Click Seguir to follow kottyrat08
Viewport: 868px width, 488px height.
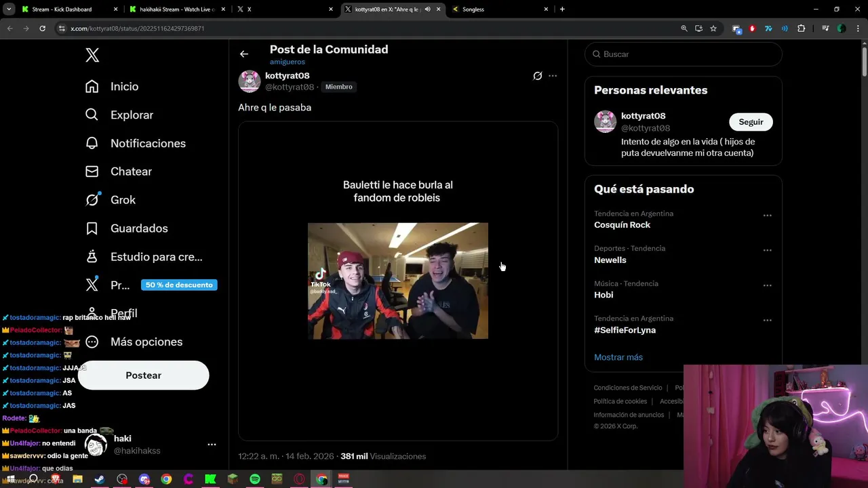[751, 122]
